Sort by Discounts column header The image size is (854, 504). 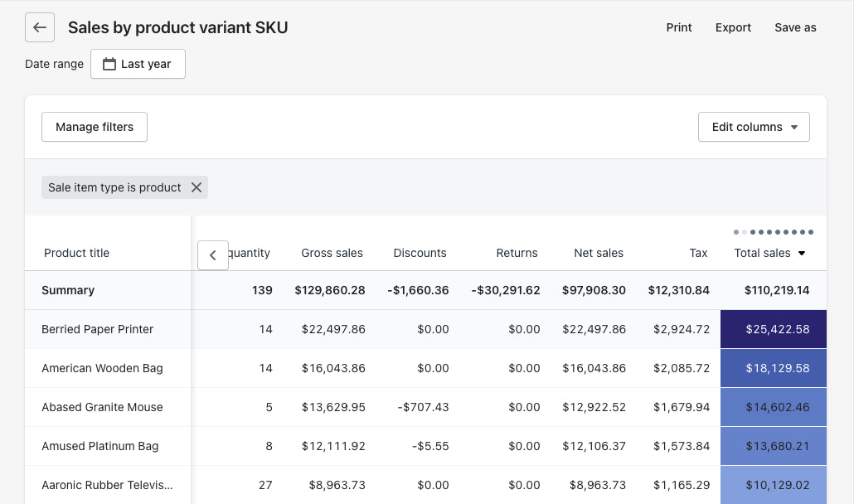click(420, 253)
